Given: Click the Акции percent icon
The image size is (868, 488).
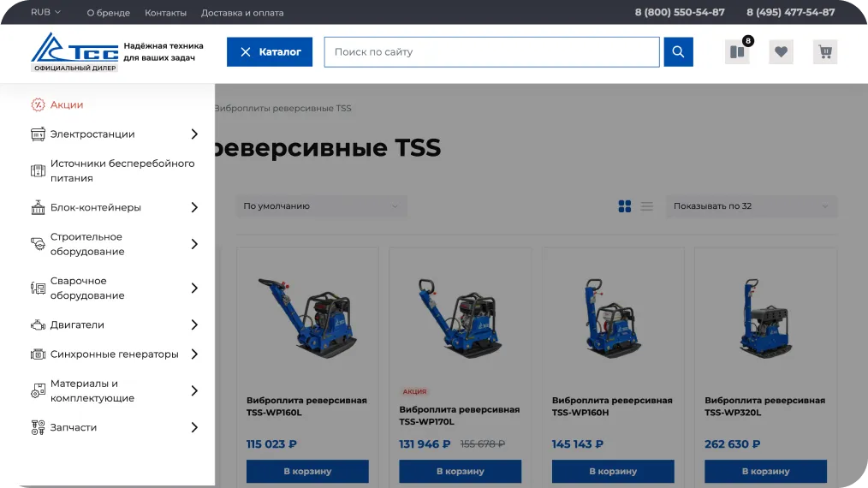Looking at the screenshot, I should 38,104.
